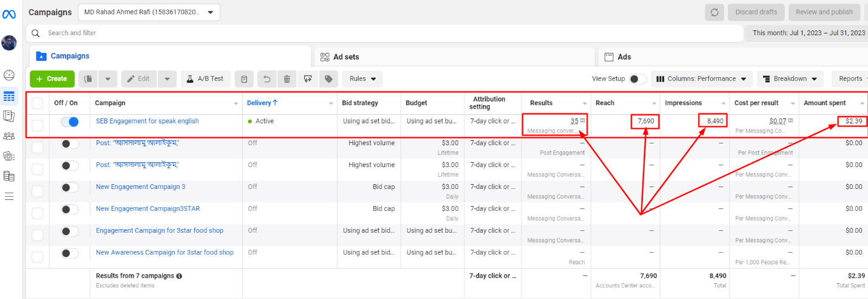Viewport: 868px width, 299px height.
Task: Click the tag label icon in toolbar
Action: 328,79
